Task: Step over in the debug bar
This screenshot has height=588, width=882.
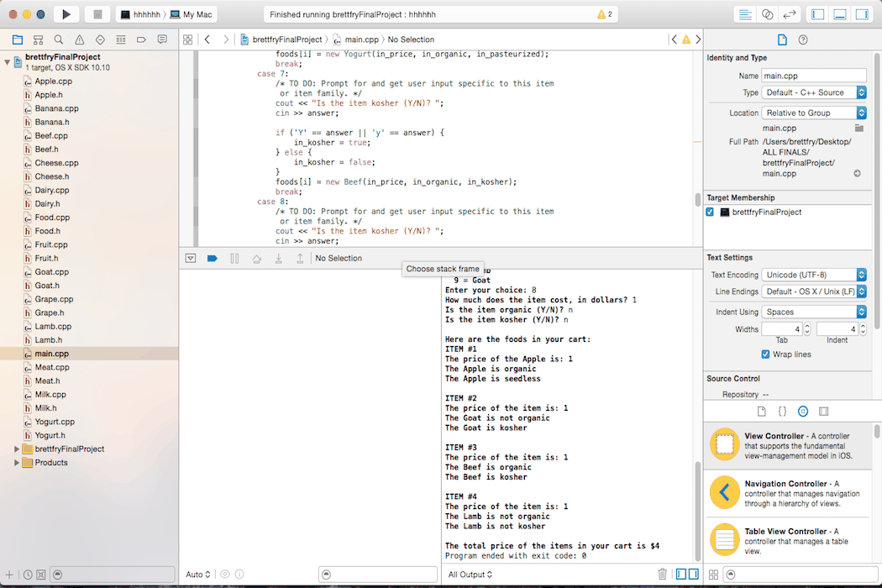Action: 256,258
